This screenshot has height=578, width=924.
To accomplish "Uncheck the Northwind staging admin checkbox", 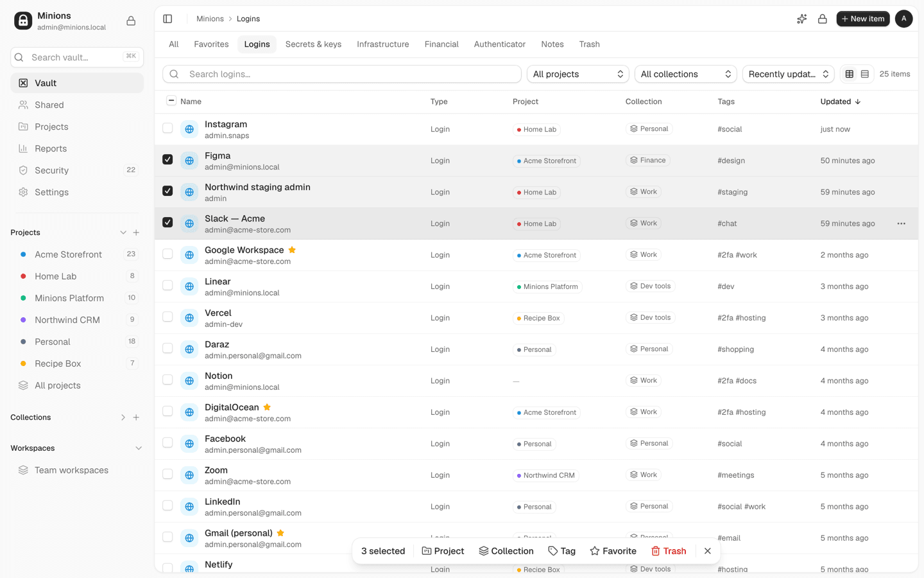I will click(167, 191).
